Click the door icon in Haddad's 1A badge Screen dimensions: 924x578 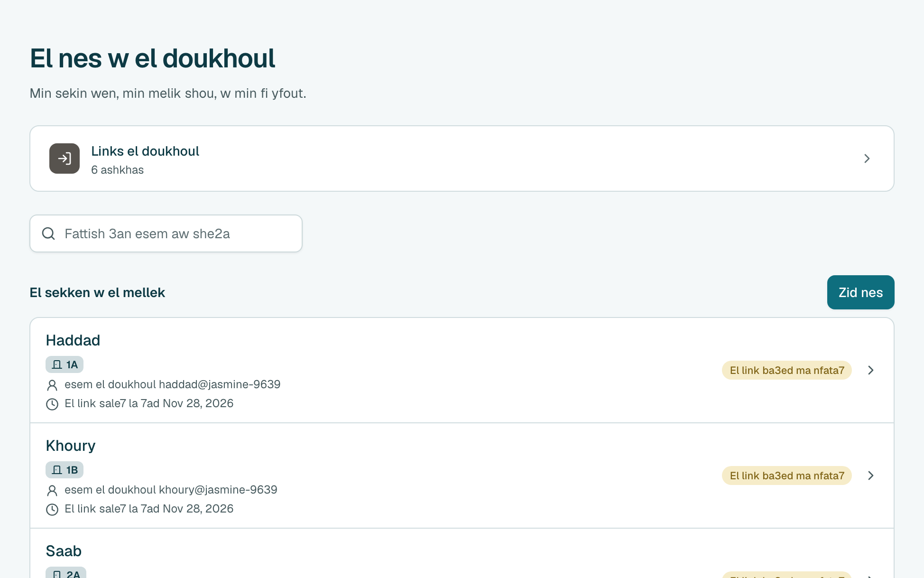tap(57, 364)
